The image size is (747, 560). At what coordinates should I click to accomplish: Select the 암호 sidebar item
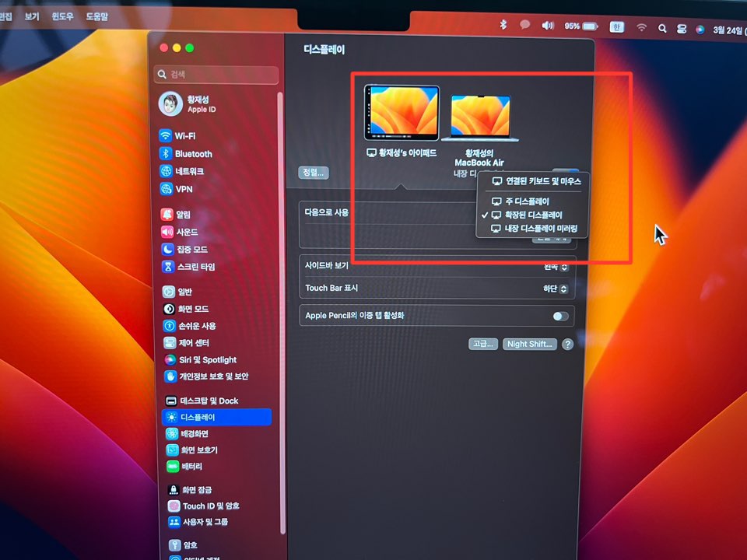coord(184,544)
